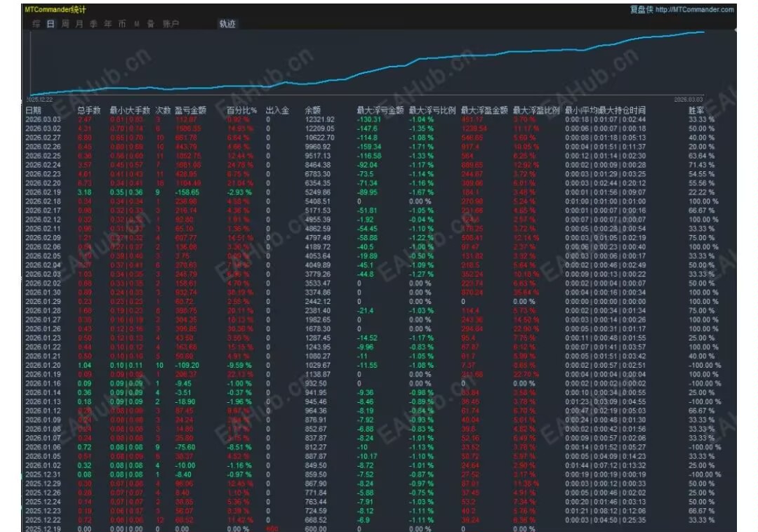Select the 2025.12.31 date cell
Viewport: 758px width, 532px height.
[43, 474]
